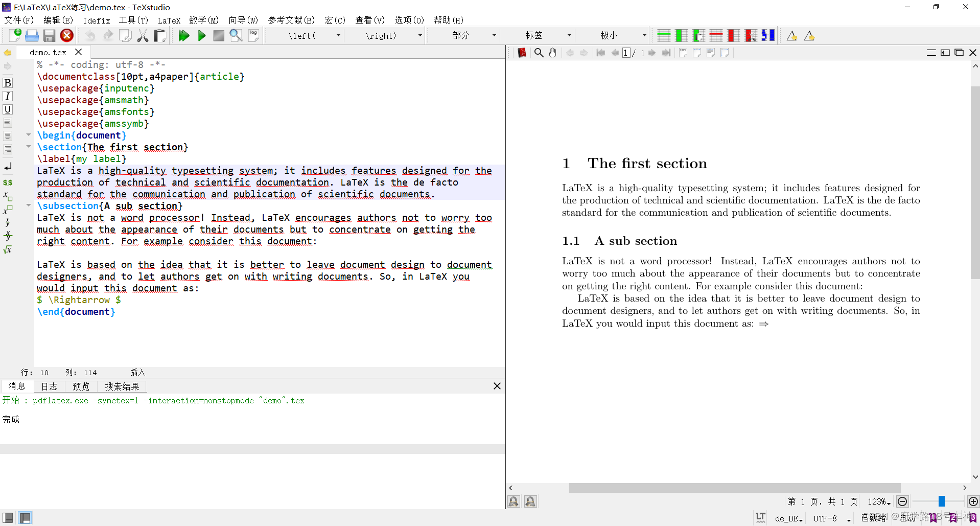Close the demo.tex editor tab
Viewport: 980px width, 526px height.
click(x=78, y=52)
